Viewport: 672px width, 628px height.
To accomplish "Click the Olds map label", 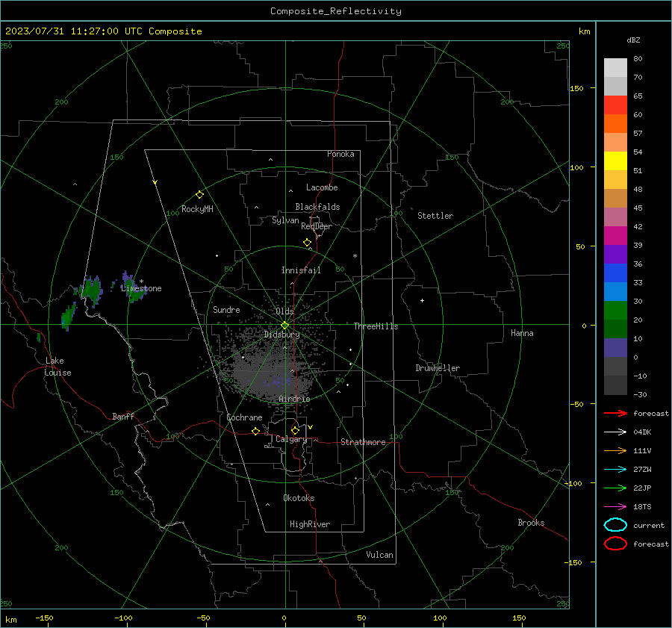I will (x=284, y=311).
